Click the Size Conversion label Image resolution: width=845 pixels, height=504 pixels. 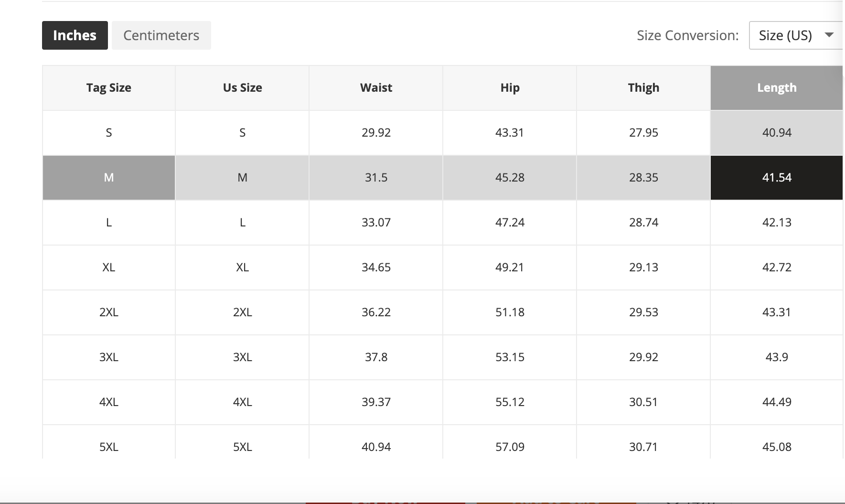coord(688,35)
